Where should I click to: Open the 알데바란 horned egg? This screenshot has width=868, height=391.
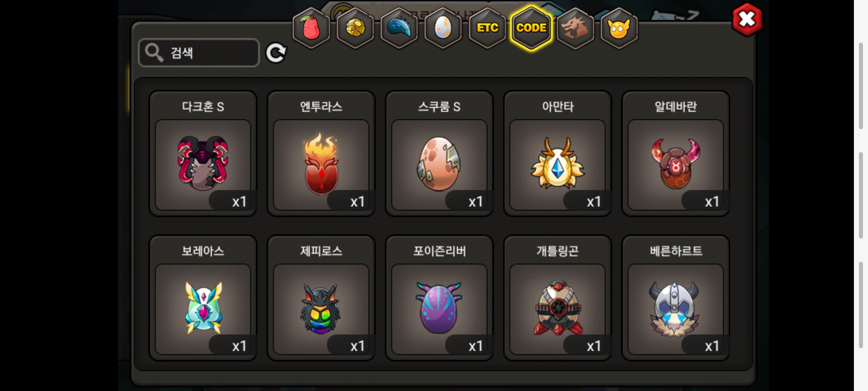click(676, 154)
